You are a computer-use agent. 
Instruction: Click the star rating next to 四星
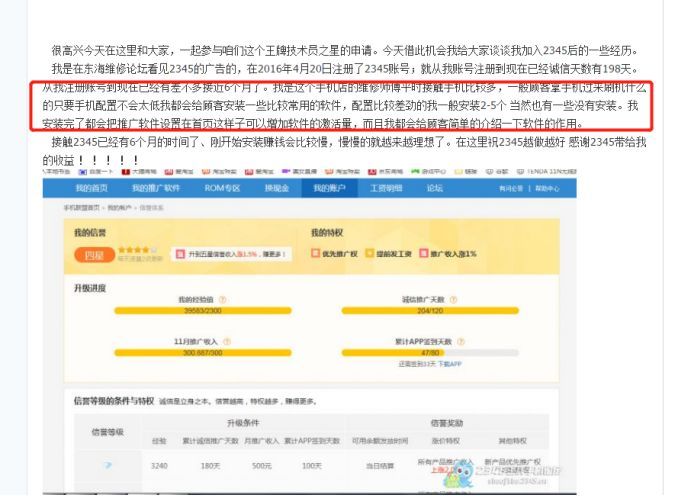pyautogui.click(x=137, y=250)
